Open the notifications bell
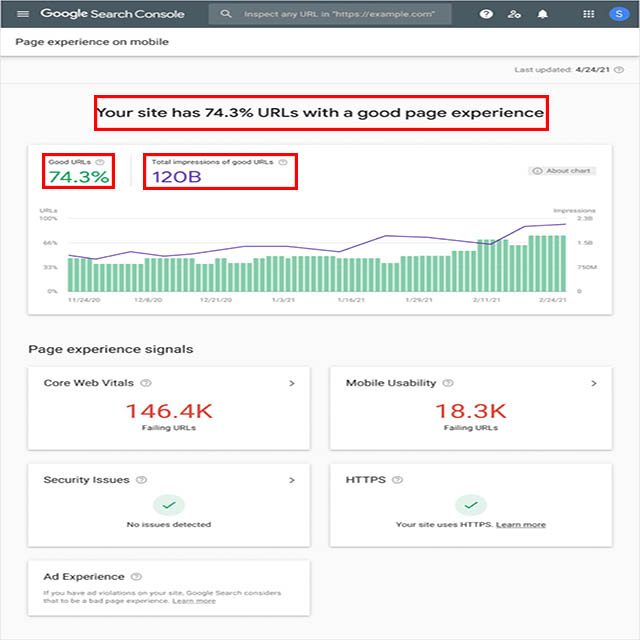This screenshot has width=640, height=640. click(x=543, y=14)
